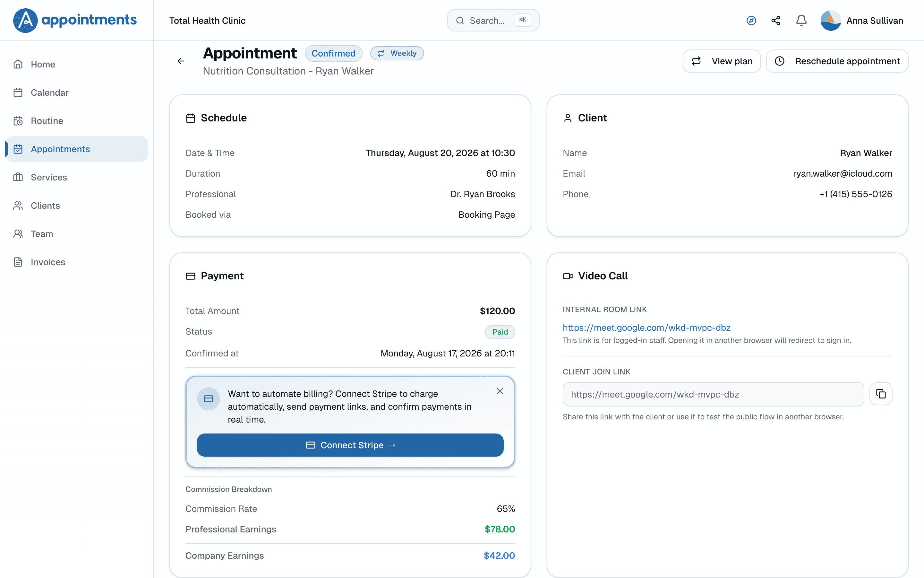The image size is (924, 578).
Task: Click the Services sidebar icon
Action: tap(18, 177)
